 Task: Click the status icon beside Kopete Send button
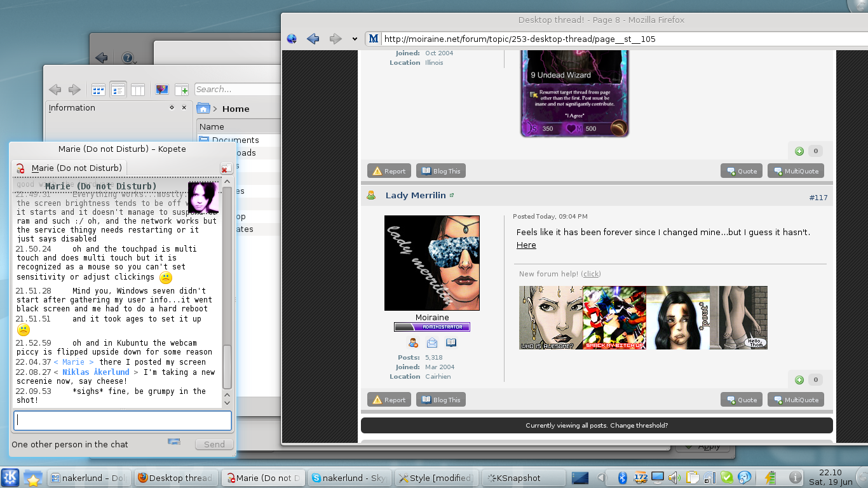click(174, 442)
